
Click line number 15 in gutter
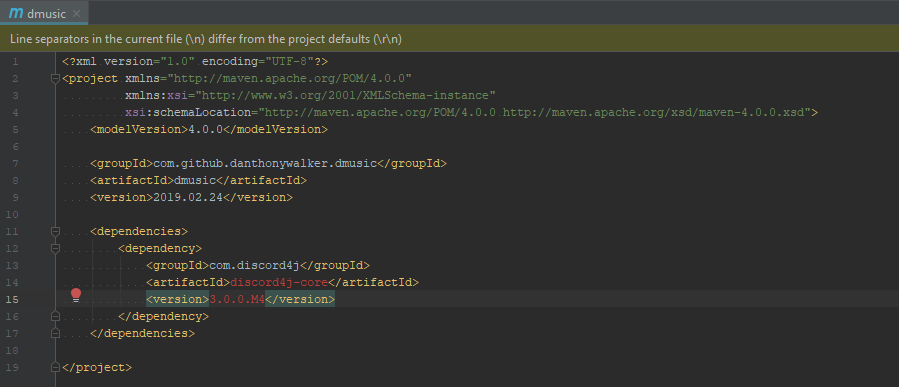[13, 299]
